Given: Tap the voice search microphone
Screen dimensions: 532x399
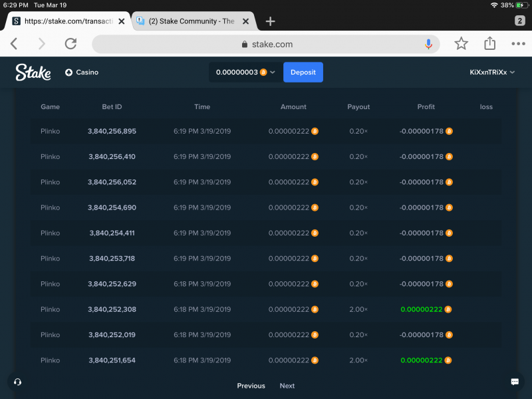Looking at the screenshot, I should click(x=428, y=44).
